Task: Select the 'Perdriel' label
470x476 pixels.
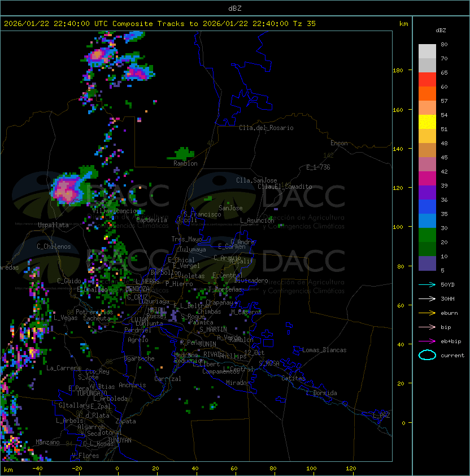Action: [x=138, y=330]
